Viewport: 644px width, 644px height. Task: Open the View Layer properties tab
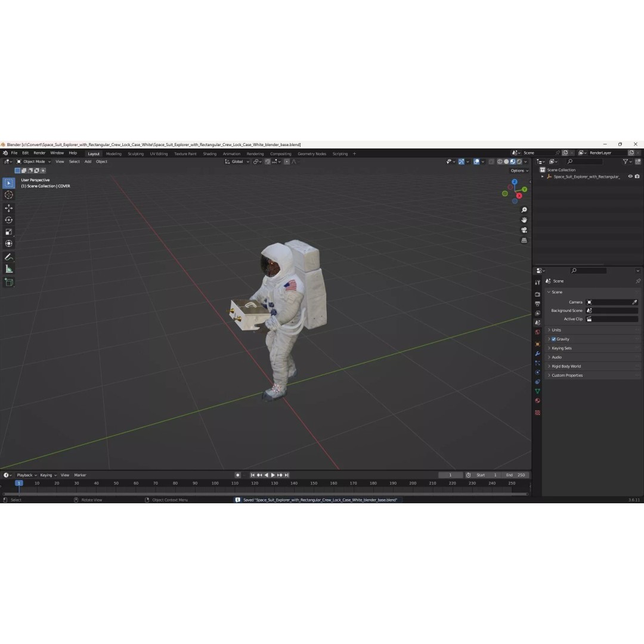537,313
